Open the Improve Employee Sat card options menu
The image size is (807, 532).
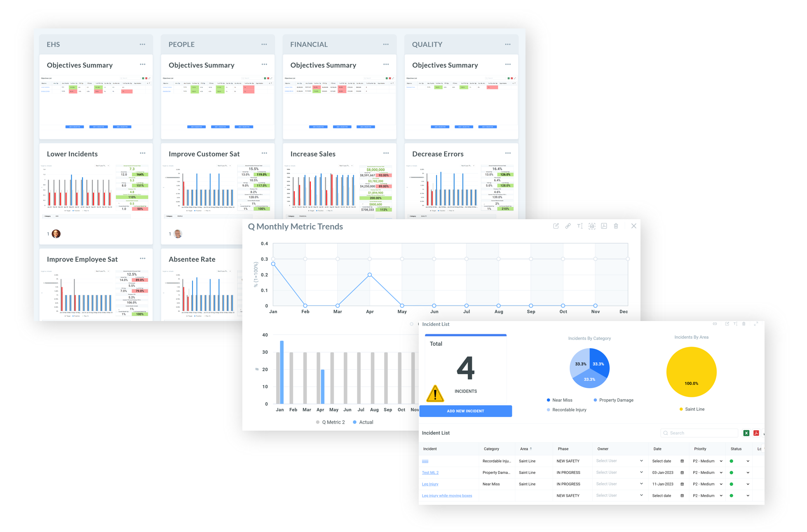coord(143,258)
